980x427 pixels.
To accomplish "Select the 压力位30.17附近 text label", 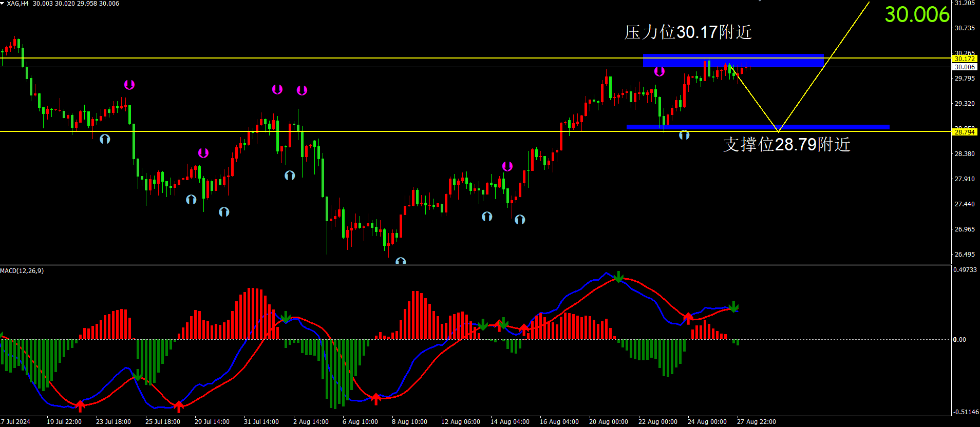I will (688, 32).
